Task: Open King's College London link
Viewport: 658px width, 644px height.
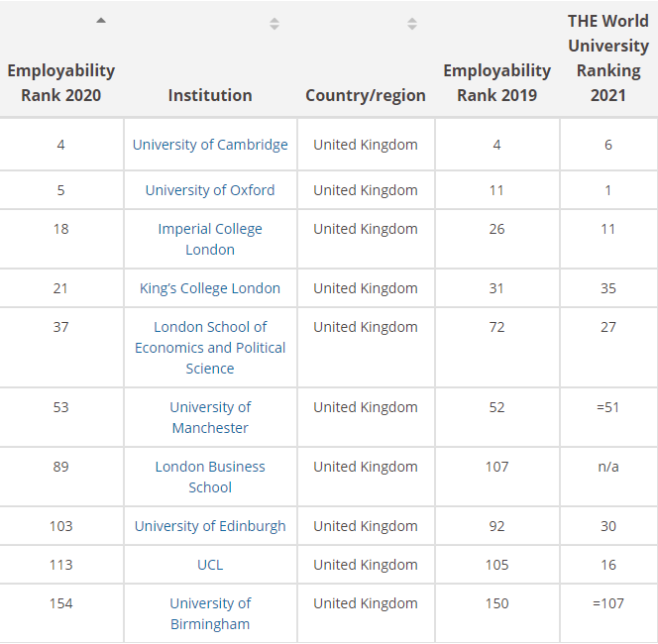Action: 210,288
